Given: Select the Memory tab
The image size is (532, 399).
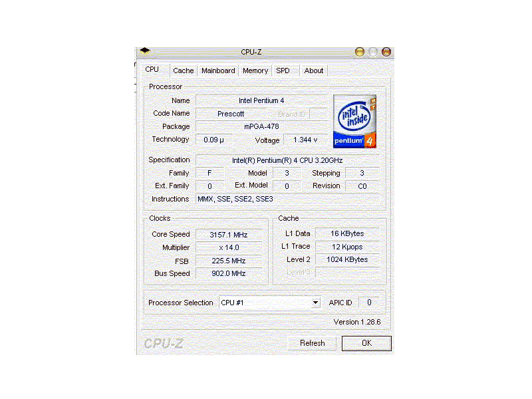Looking at the screenshot, I should pos(255,70).
